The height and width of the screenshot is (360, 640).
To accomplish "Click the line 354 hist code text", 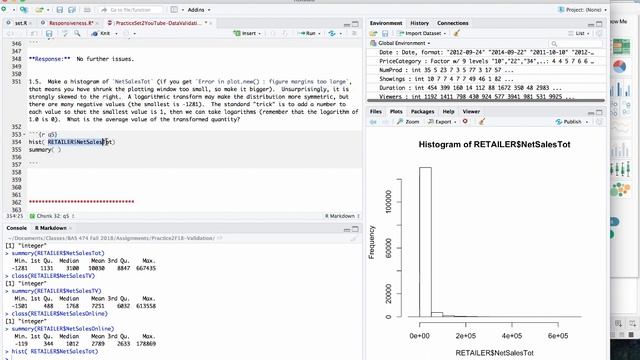I will coord(72,142).
